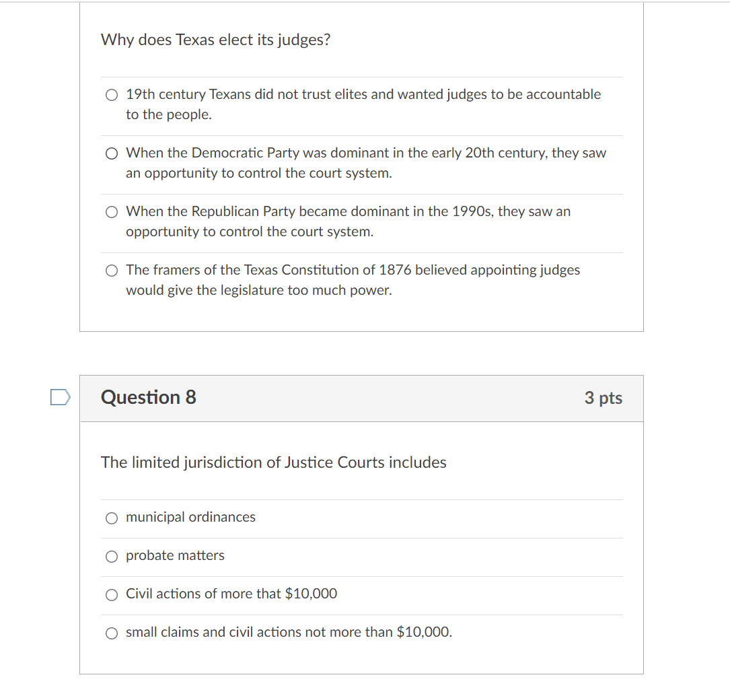
Task: Click 'would give the legislature too much power' text
Action: pyautogui.click(x=259, y=290)
